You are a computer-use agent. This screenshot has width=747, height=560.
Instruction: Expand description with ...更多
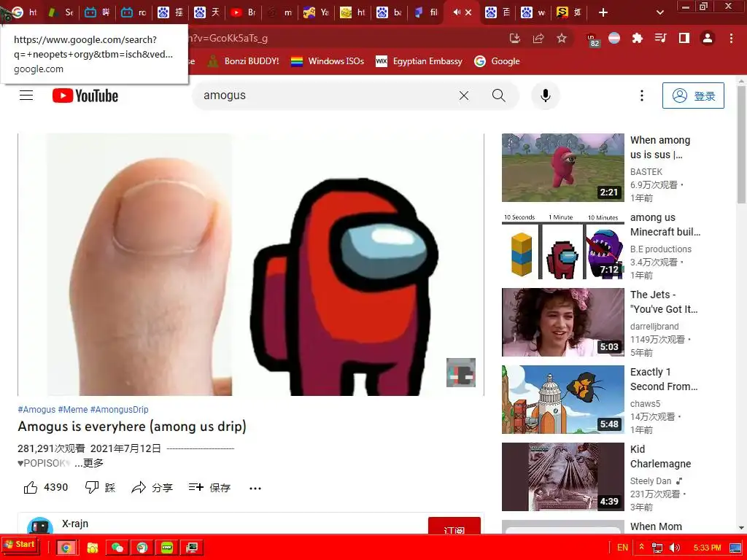tap(88, 463)
